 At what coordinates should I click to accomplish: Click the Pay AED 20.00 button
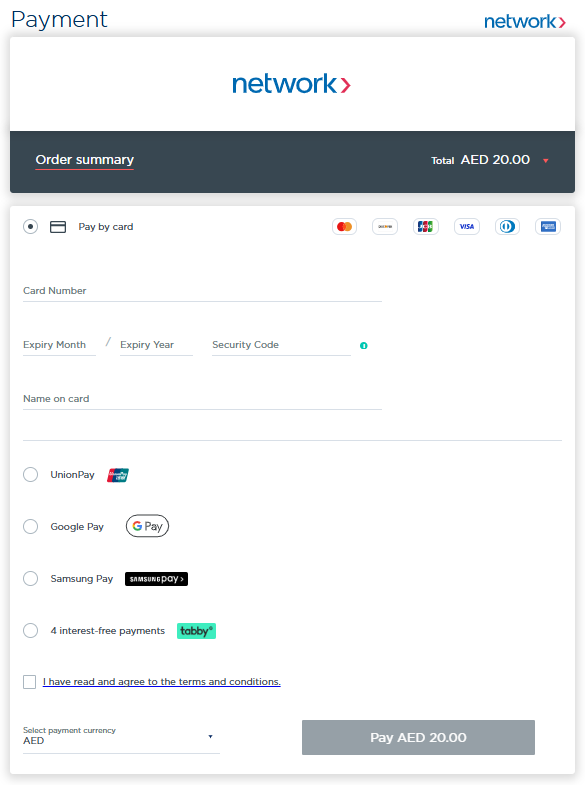tap(418, 737)
